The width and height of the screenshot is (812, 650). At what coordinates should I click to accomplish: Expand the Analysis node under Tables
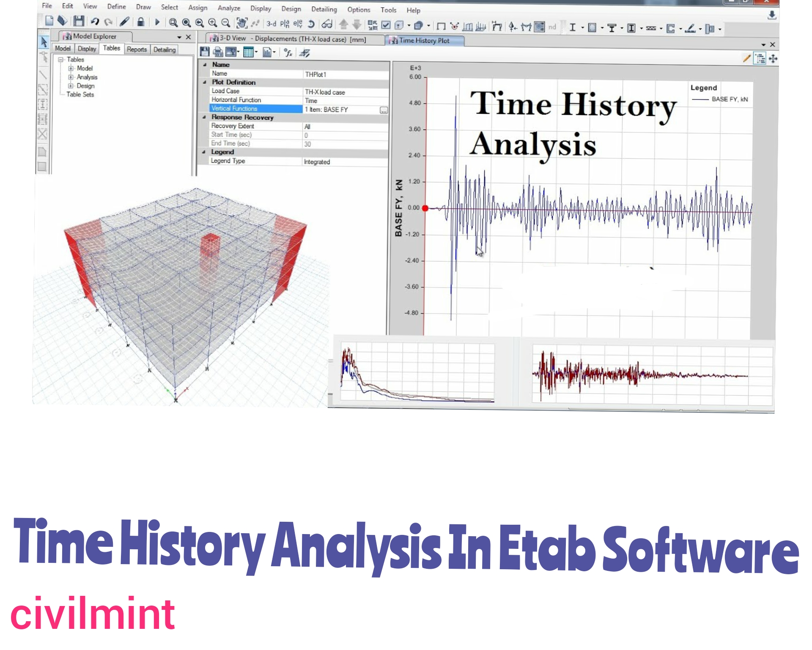pos(71,77)
